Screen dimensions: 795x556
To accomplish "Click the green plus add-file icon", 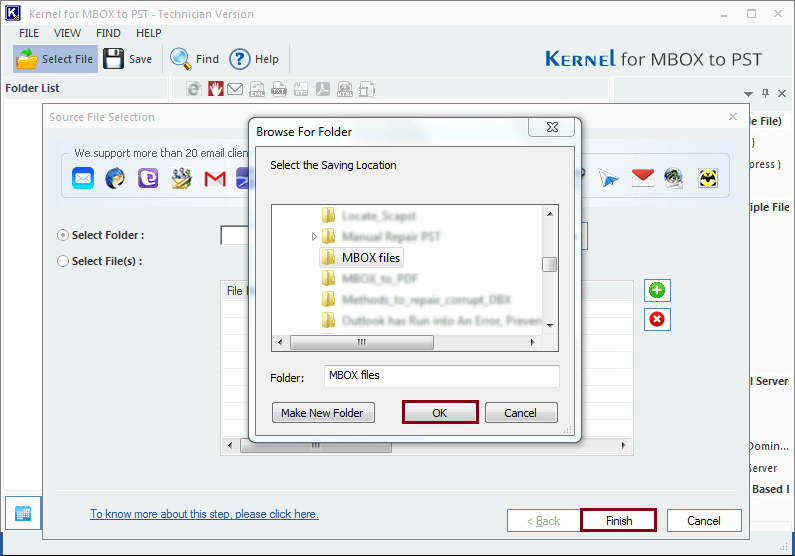I will coord(657,290).
